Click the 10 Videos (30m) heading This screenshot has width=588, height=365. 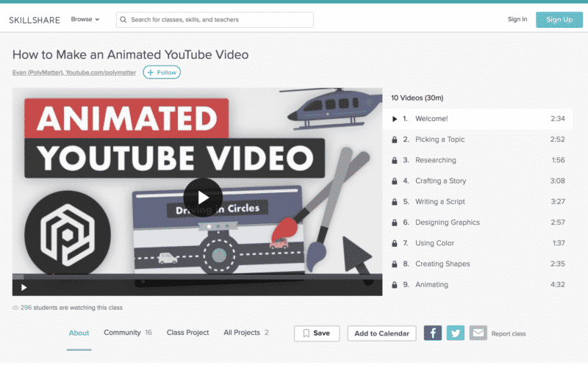coord(417,98)
